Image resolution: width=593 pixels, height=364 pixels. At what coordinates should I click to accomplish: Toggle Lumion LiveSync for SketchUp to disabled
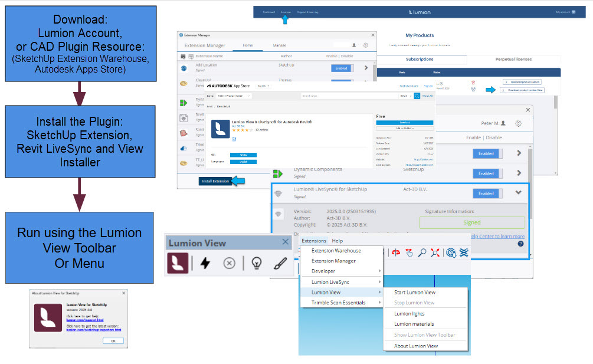click(x=486, y=193)
